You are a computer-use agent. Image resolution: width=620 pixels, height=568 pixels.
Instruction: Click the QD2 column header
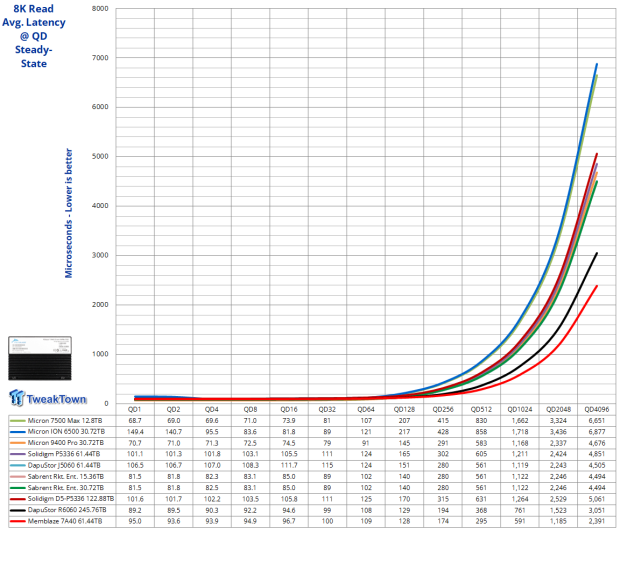[x=173, y=409]
